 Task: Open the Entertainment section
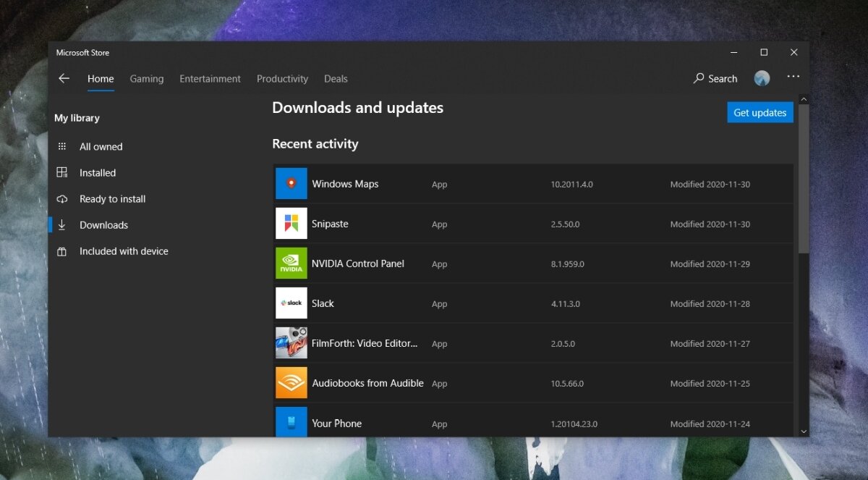tap(210, 79)
